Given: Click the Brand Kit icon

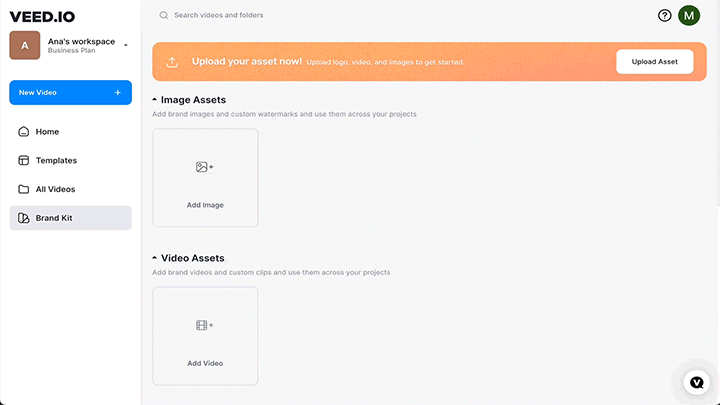Looking at the screenshot, I should click(x=23, y=218).
